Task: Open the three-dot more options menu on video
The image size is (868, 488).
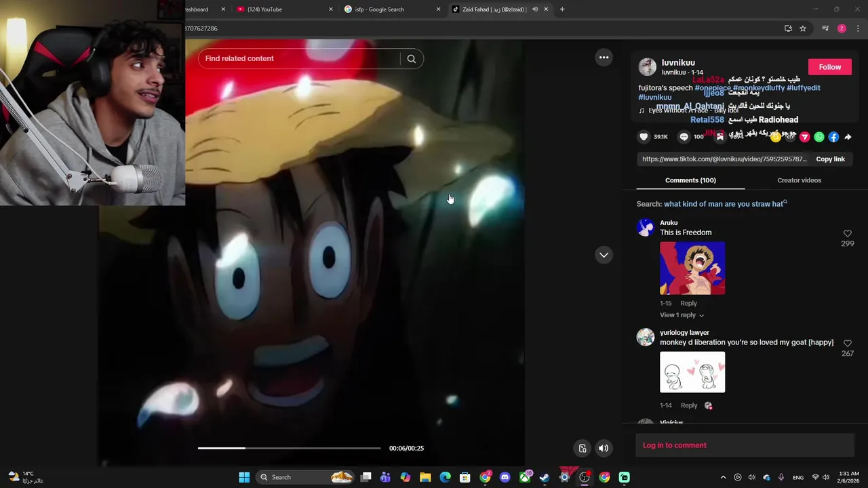Action: [604, 58]
